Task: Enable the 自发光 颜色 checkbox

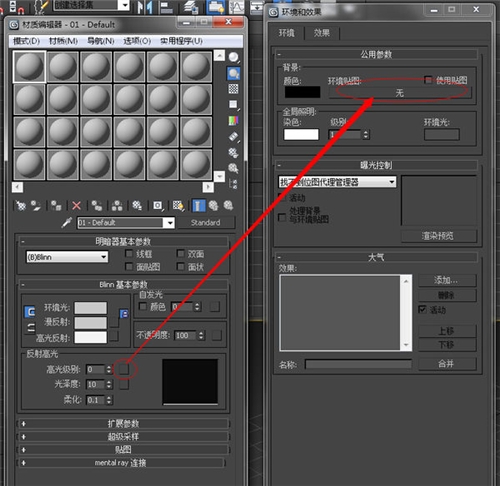Action: (143, 306)
